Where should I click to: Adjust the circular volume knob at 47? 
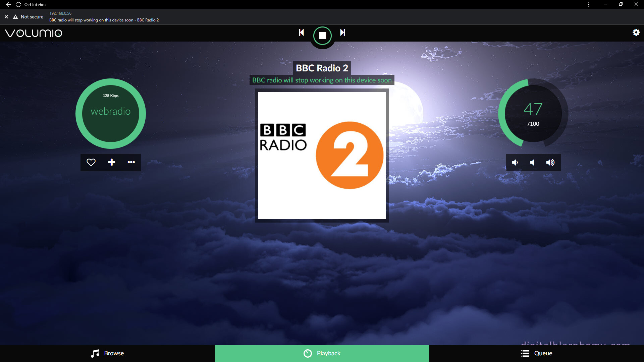pyautogui.click(x=533, y=113)
